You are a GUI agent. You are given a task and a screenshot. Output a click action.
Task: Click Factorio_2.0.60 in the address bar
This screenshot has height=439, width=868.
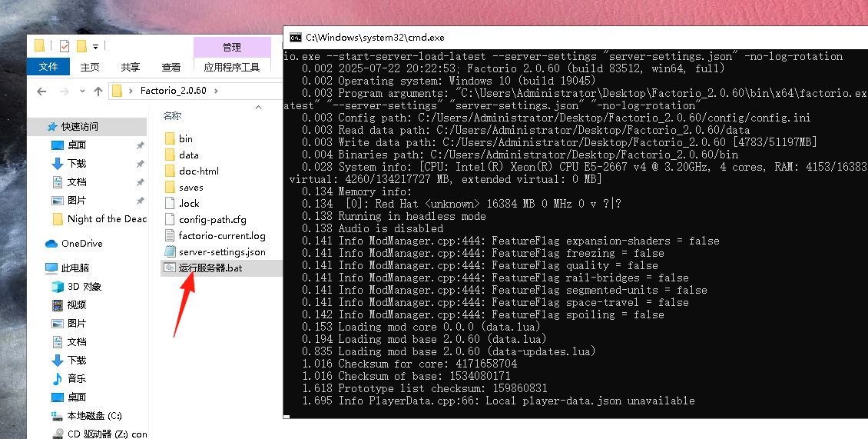174,91
